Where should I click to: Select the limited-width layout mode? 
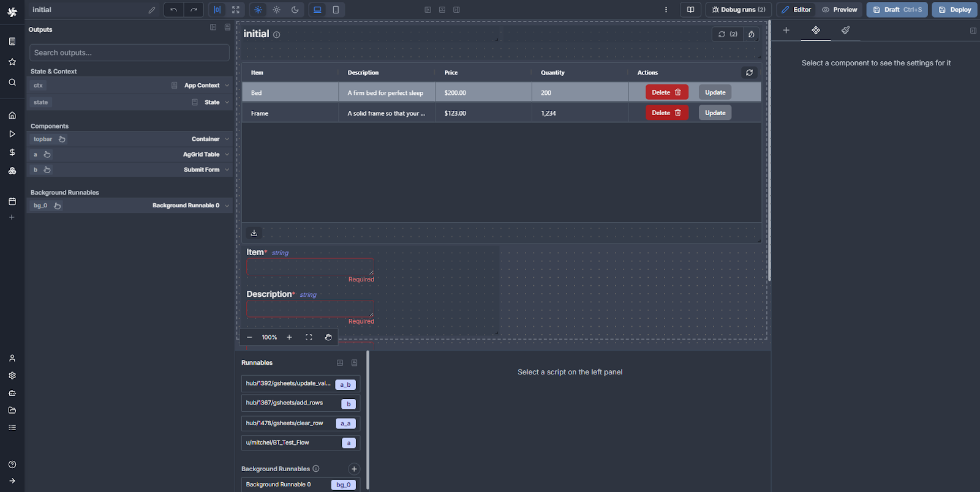(x=217, y=10)
